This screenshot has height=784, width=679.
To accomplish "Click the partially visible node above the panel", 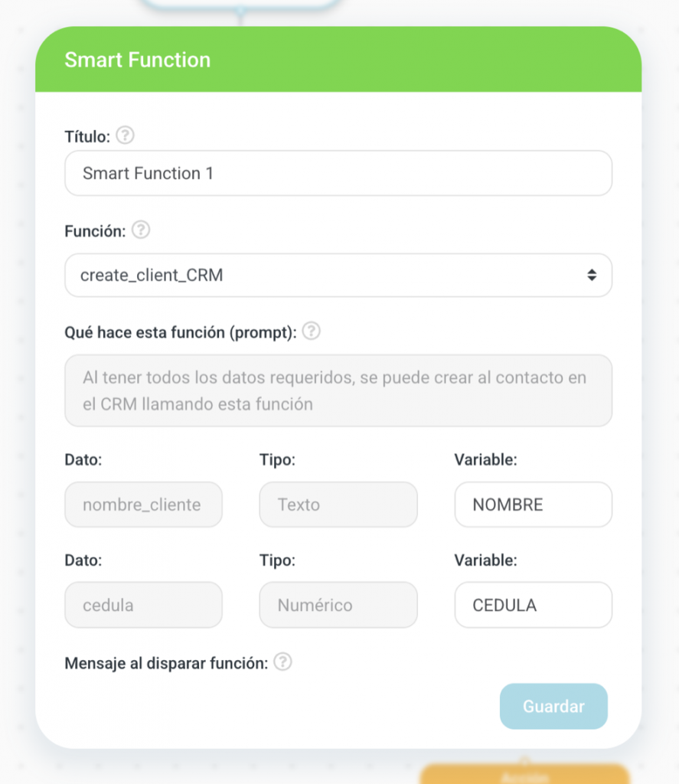I will [240, 3].
